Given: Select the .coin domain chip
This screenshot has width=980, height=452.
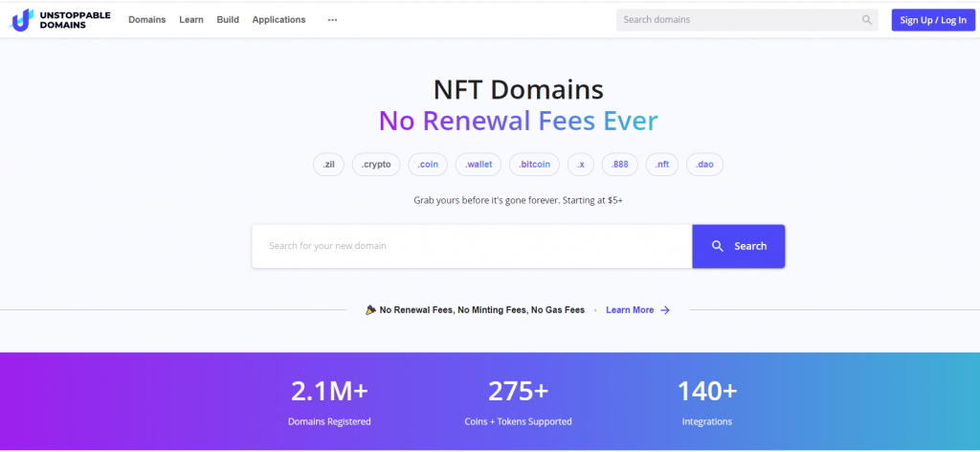Looking at the screenshot, I should coord(428,165).
